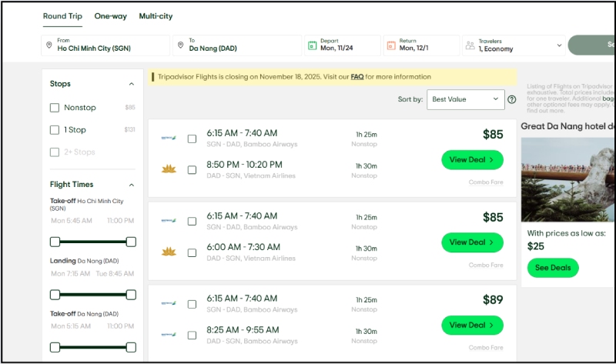Select the Round Trip tab
Viewport: 616px width, 364px height.
click(x=62, y=16)
